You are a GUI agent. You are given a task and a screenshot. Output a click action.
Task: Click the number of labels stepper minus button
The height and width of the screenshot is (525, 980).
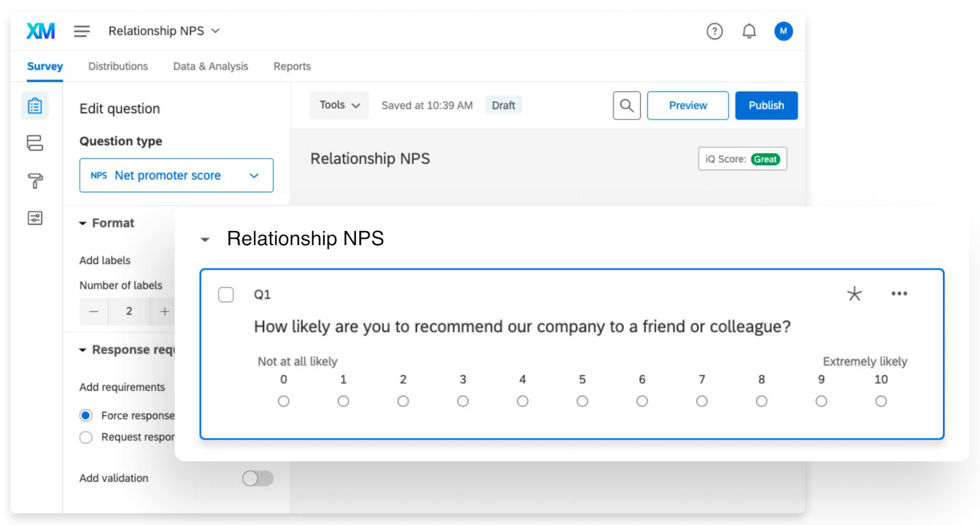(x=93, y=311)
